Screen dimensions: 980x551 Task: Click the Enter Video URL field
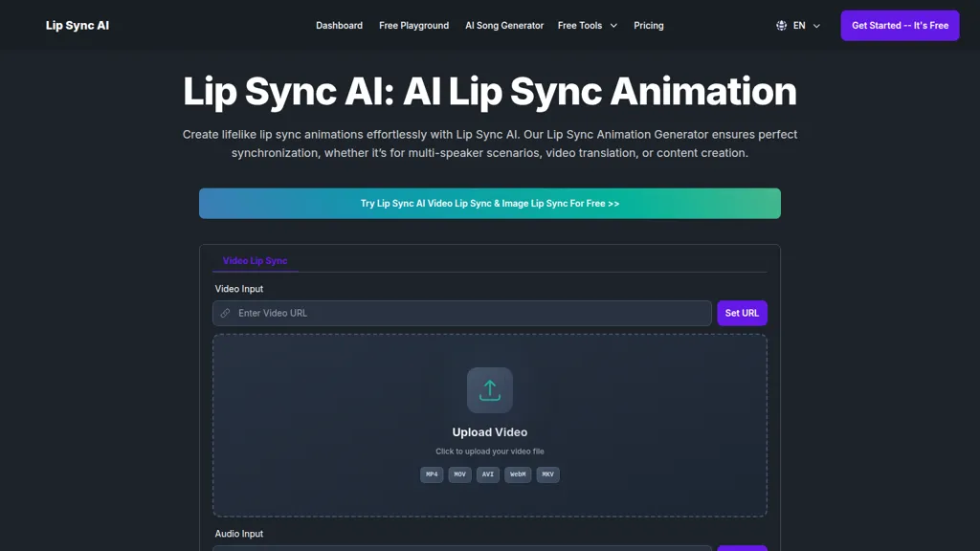[x=462, y=313]
